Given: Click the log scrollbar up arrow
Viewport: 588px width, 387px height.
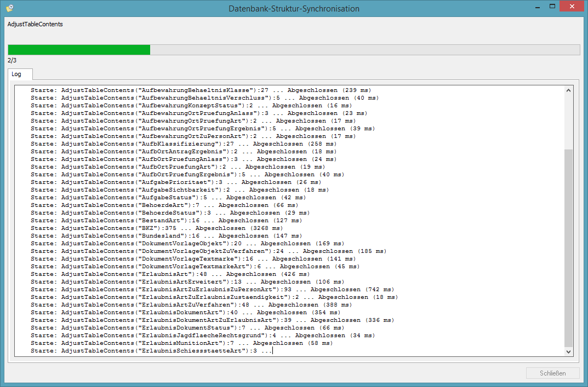Looking at the screenshot, I should pos(568,90).
